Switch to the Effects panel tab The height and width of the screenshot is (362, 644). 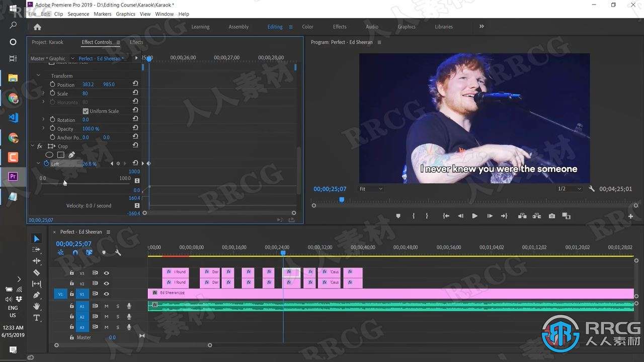click(x=136, y=42)
